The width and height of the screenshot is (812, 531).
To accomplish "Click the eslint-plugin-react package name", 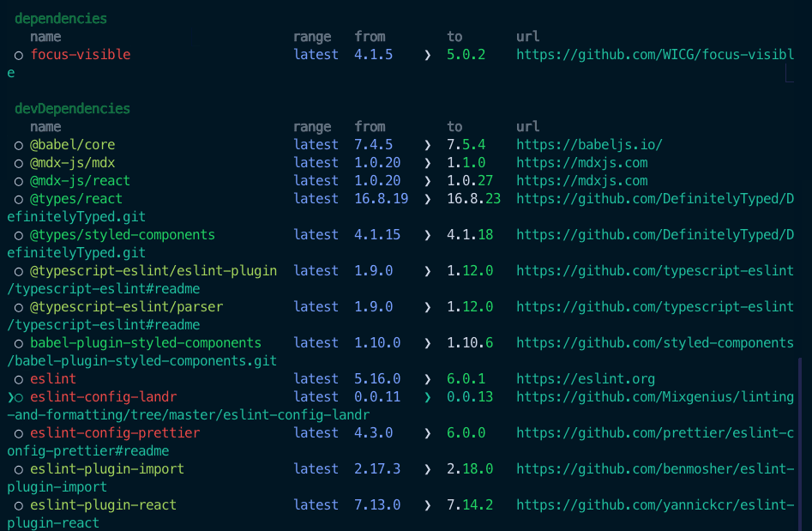I will (104, 504).
